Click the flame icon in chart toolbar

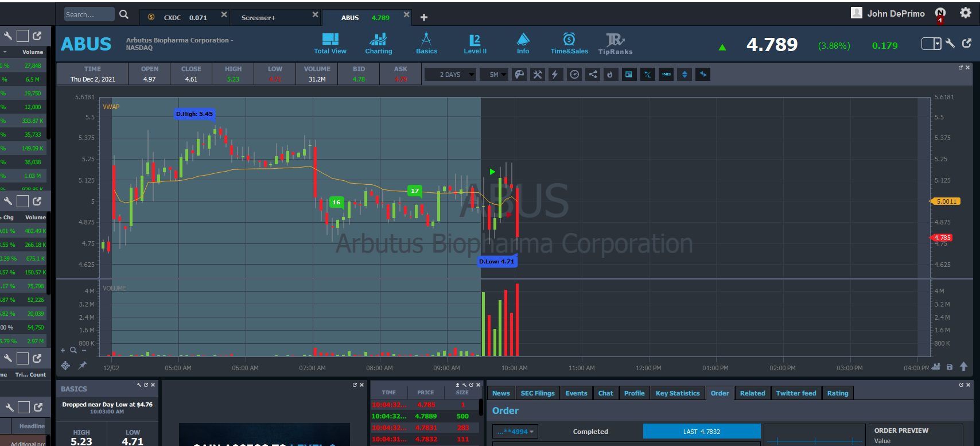tap(610, 75)
